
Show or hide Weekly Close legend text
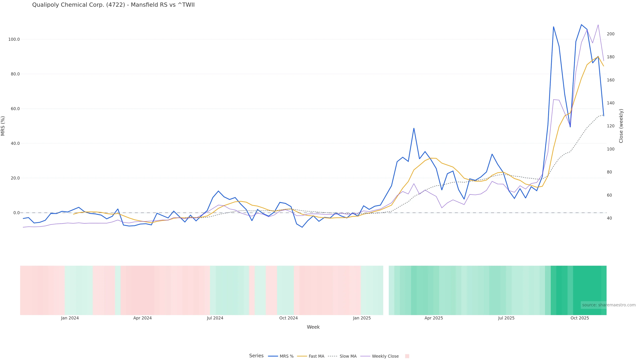(x=385, y=356)
